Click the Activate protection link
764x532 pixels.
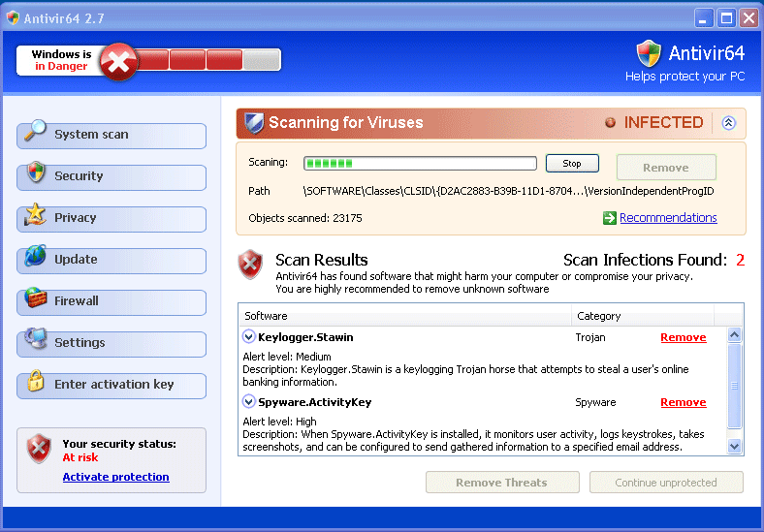click(115, 477)
